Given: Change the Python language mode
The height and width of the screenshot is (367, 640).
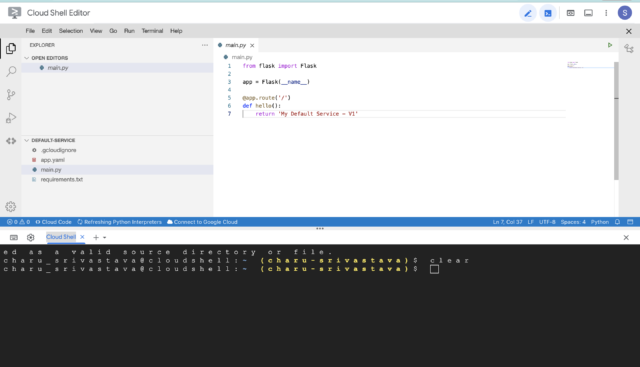Looking at the screenshot, I should tap(600, 222).
